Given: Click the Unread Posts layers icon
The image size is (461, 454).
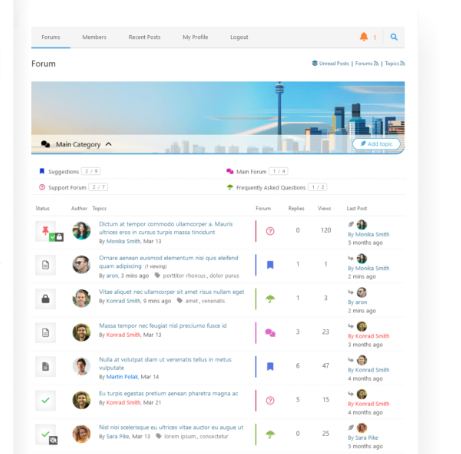Looking at the screenshot, I should tap(314, 63).
